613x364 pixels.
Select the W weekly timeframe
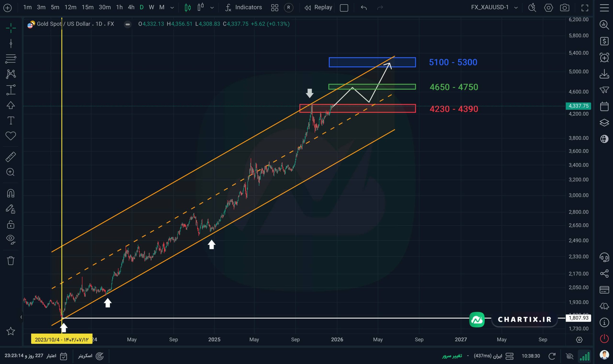point(151,7)
